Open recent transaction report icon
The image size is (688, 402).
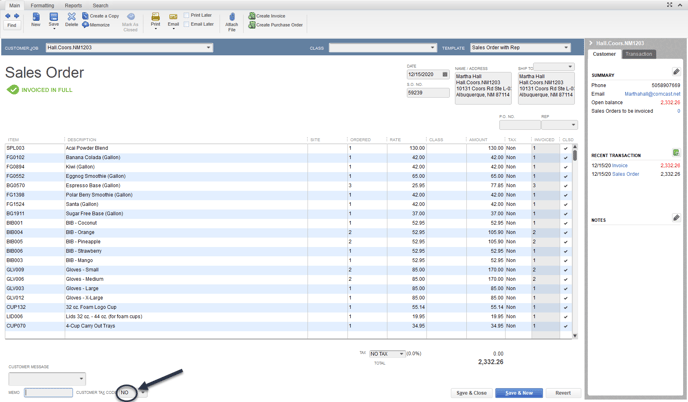(x=676, y=153)
